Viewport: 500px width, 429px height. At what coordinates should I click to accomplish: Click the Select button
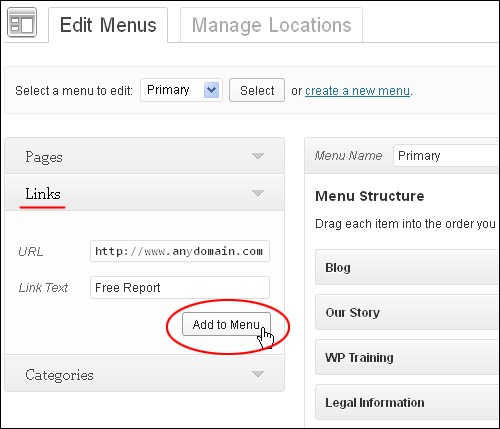click(x=257, y=90)
